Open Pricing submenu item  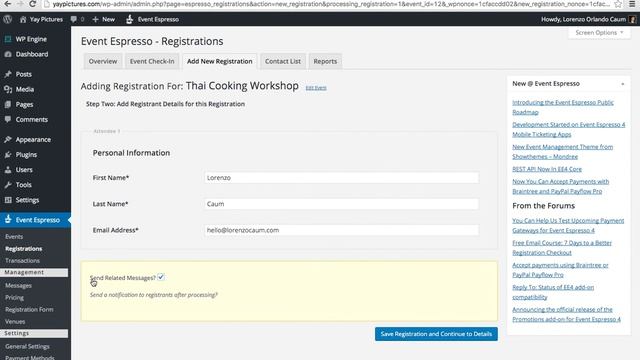[x=15, y=298]
